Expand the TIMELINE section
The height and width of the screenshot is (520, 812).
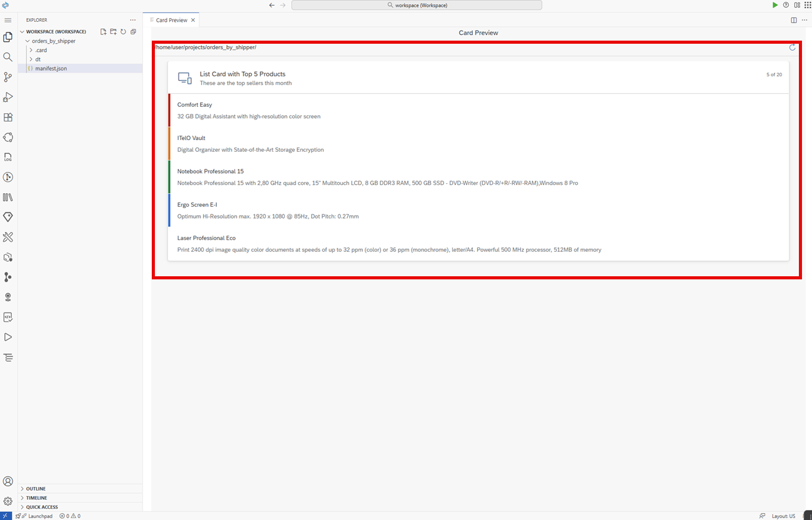[80, 498]
